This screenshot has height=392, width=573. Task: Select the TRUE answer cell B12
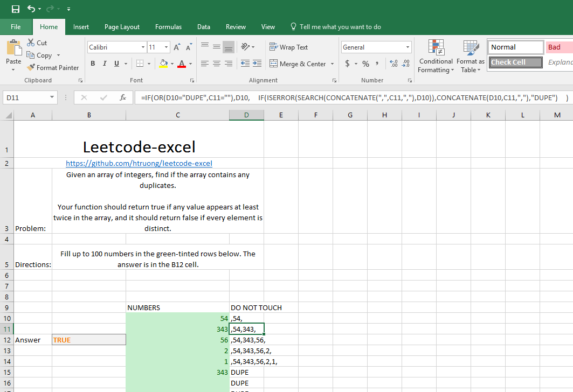[89, 340]
